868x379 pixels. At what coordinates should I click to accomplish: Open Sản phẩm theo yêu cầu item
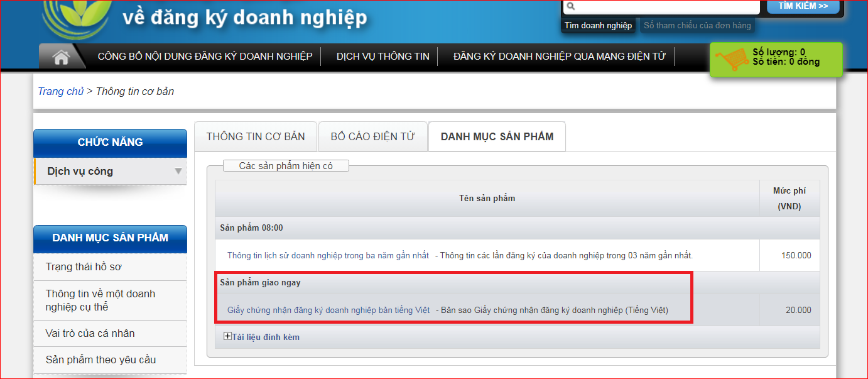pos(110,360)
